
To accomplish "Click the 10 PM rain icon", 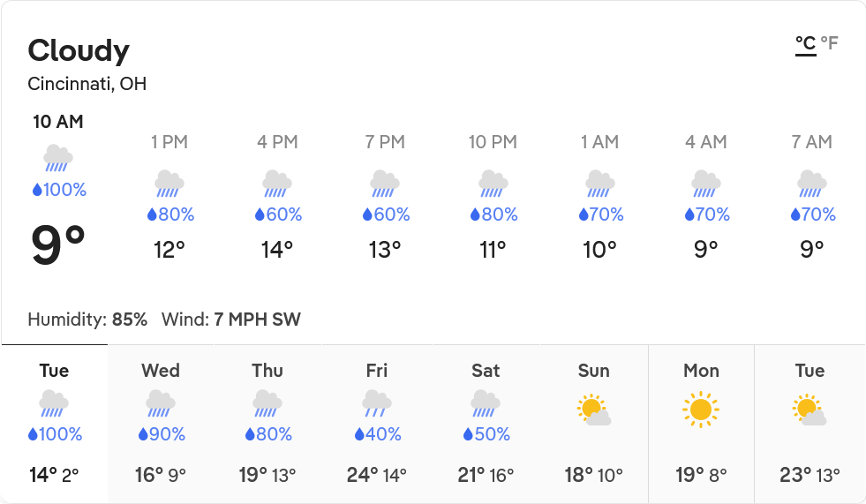I will [493, 184].
